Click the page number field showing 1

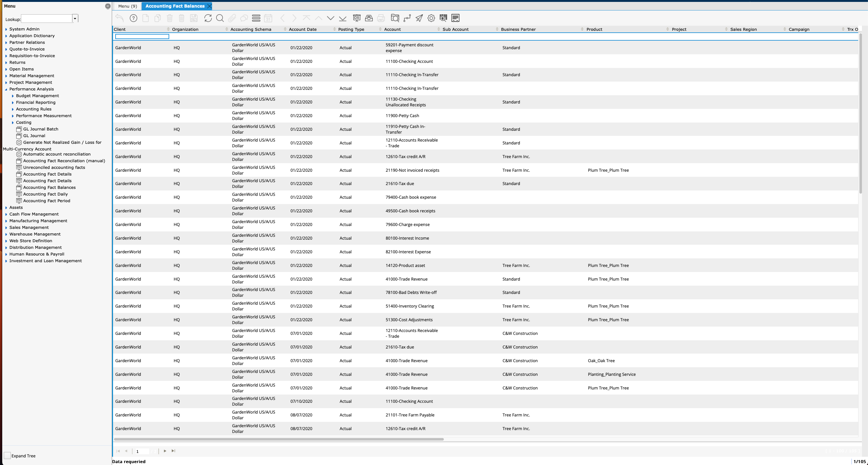142,451
